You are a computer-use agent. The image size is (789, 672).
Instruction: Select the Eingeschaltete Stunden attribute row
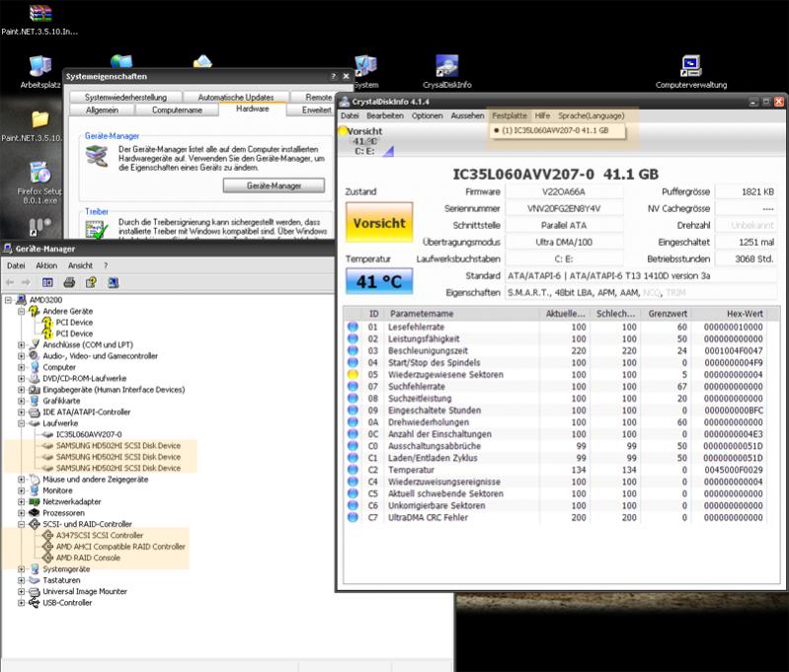point(556,411)
